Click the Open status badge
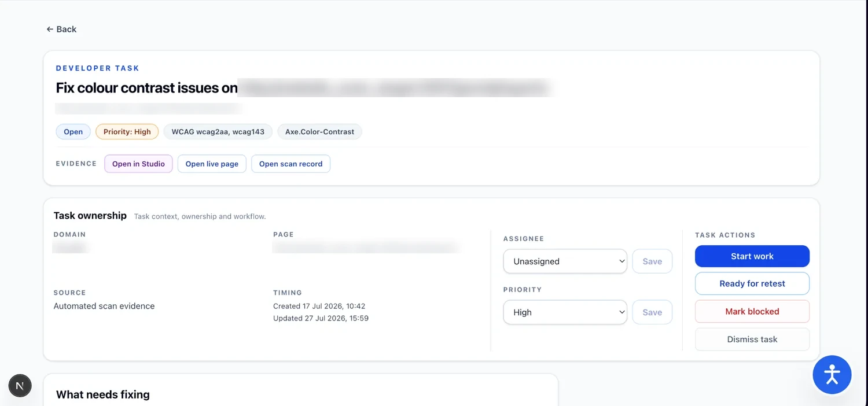This screenshot has width=868, height=406. pyautogui.click(x=73, y=132)
